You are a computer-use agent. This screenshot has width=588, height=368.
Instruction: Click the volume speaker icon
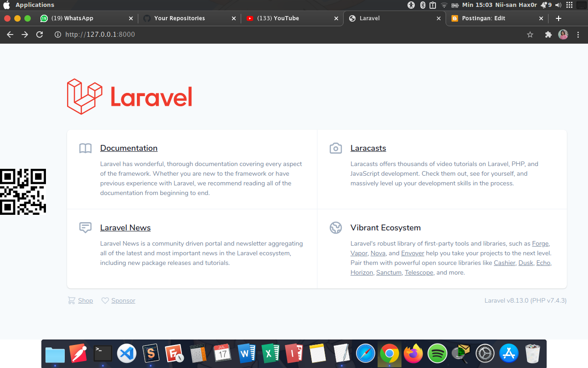pos(558,5)
